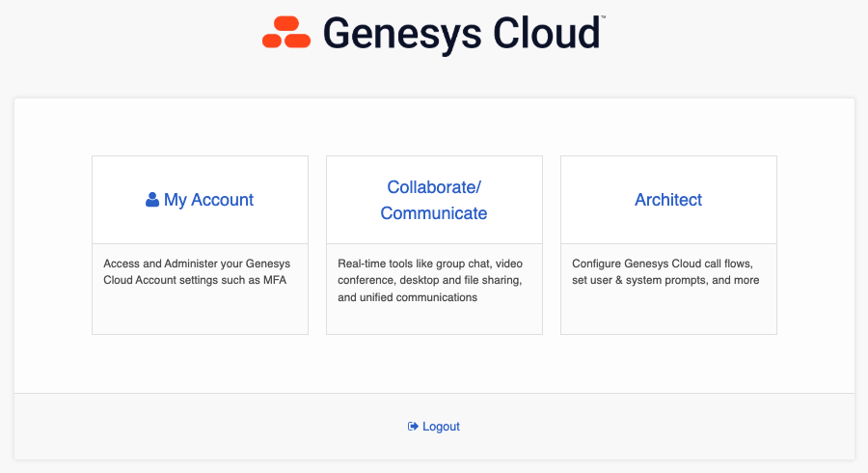Click the Logout link
Image resolution: width=868 pixels, height=473 pixels.
pos(434,426)
